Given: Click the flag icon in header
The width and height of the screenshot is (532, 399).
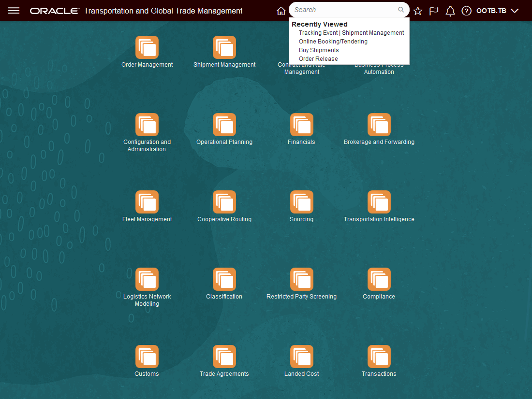Looking at the screenshot, I should [434, 11].
